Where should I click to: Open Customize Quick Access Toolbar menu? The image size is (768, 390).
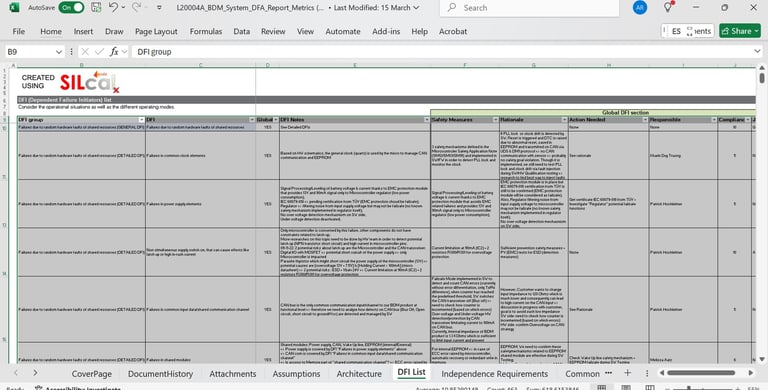[159, 8]
